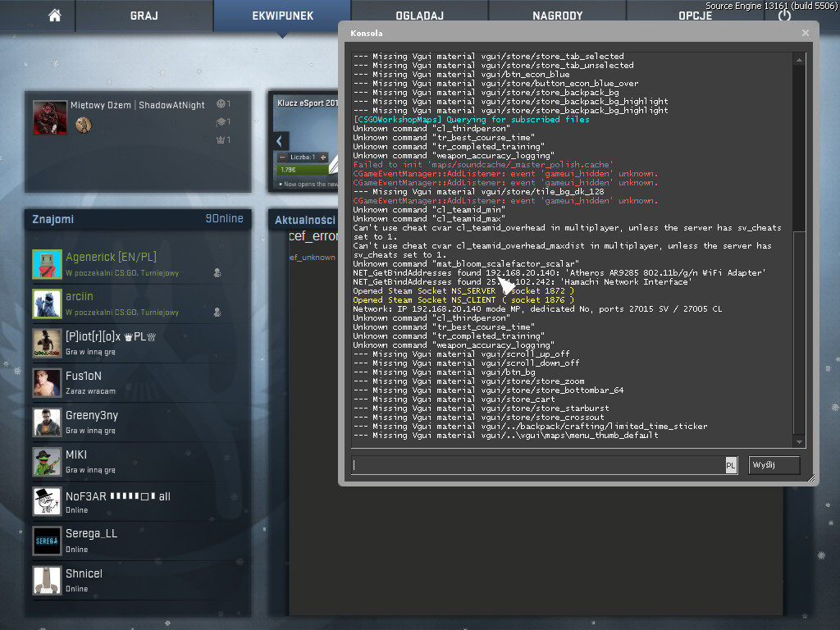Open the GRAJ menu tab
The width and height of the screenshot is (840, 630).
point(144,16)
